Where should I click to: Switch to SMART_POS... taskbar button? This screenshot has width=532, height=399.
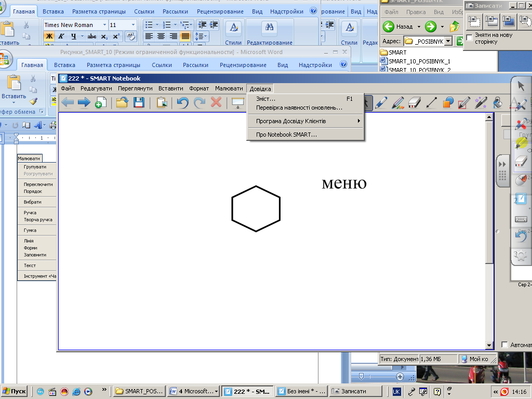139,391
